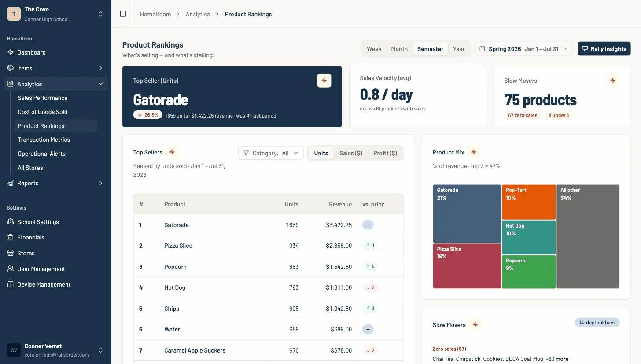Select the Week period
This screenshot has width=641, height=364.
(x=374, y=49)
